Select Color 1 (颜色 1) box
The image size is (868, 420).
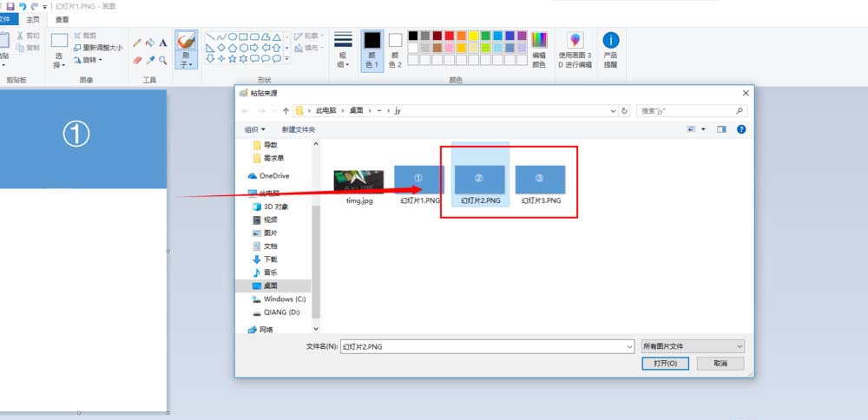click(372, 49)
